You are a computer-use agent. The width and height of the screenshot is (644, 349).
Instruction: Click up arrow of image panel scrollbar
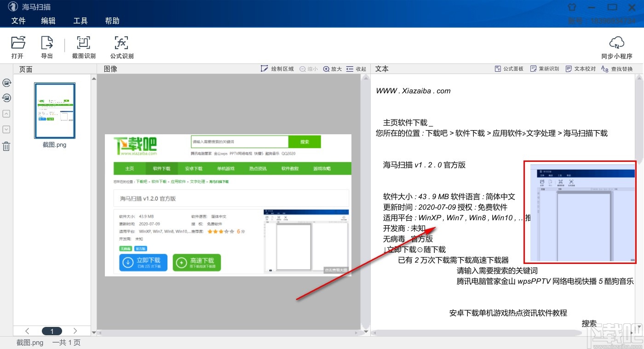367,79
